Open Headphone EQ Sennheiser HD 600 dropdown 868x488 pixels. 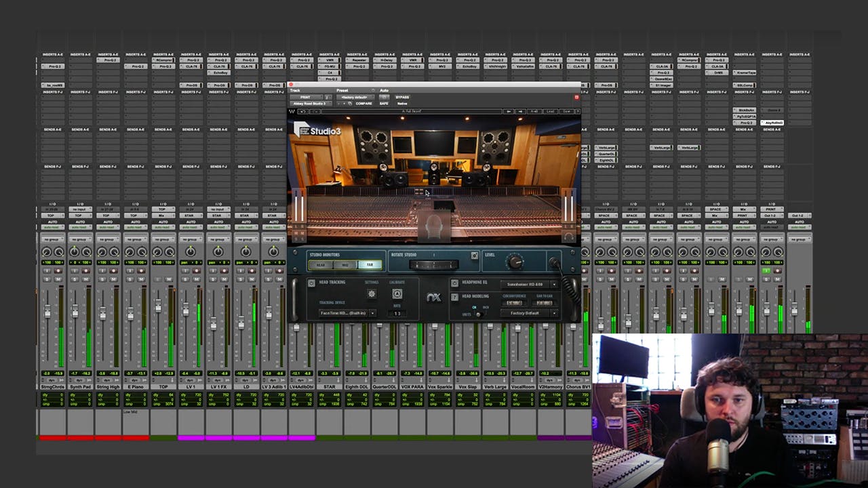coord(529,285)
